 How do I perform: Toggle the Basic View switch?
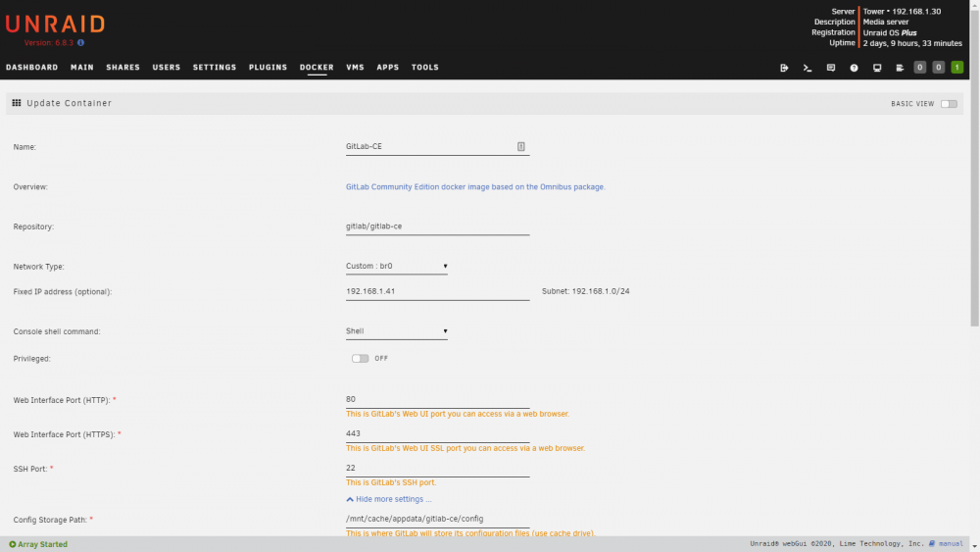pos(949,104)
